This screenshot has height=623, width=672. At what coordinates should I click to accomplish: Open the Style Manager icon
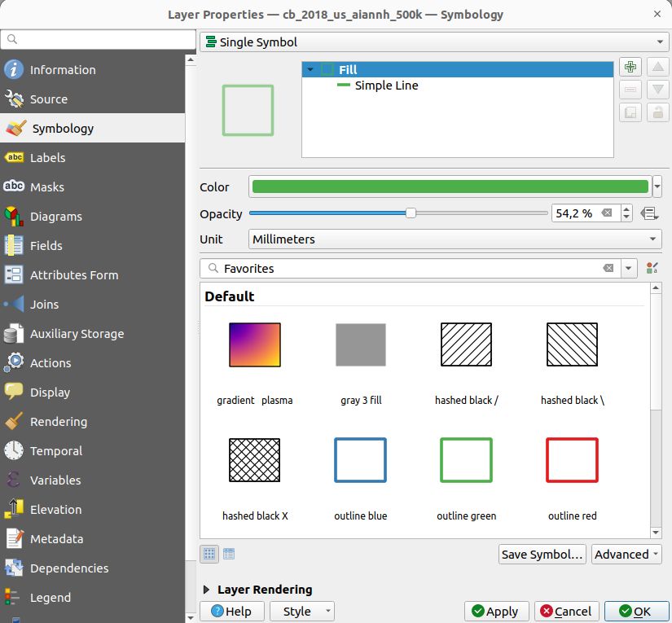tap(652, 268)
